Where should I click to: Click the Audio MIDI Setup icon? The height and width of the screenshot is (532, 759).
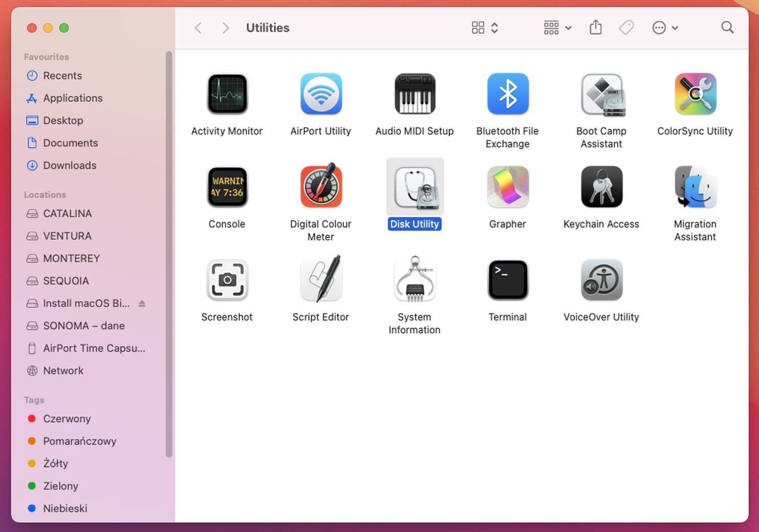tap(415, 94)
